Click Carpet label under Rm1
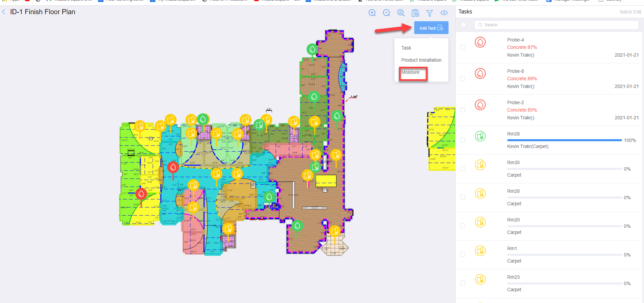The height and width of the screenshot is (303, 644). (514, 261)
